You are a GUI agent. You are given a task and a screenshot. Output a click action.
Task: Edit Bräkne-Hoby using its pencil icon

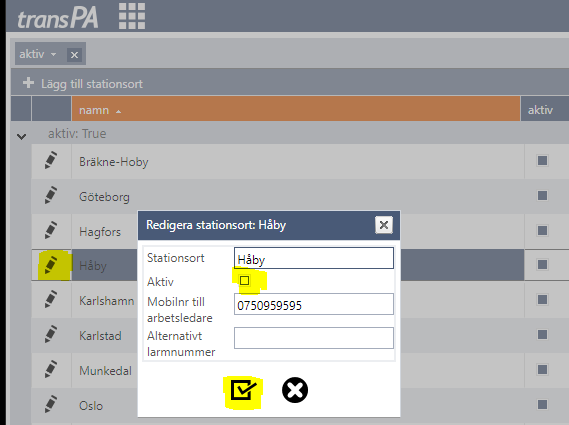coord(50,160)
